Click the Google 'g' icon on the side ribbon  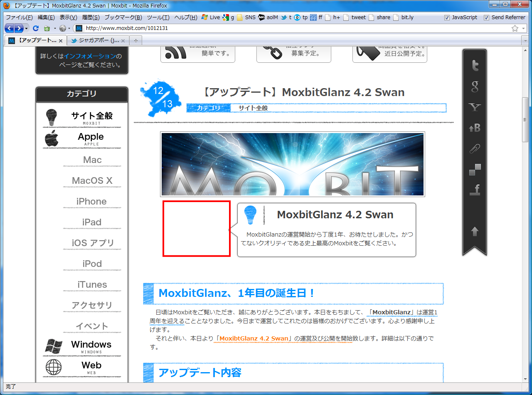[475, 86]
